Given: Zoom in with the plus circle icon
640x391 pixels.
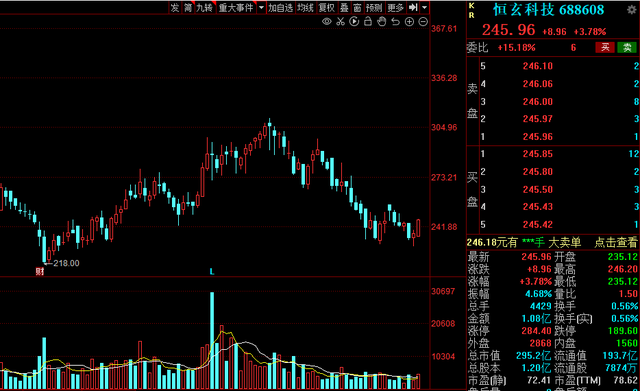Looking at the screenshot, I should 409,22.
